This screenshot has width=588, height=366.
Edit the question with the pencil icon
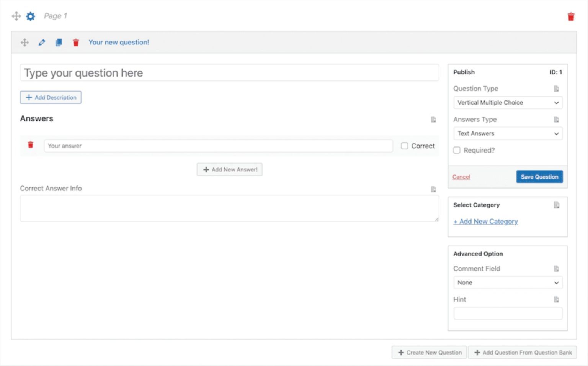[x=41, y=42]
